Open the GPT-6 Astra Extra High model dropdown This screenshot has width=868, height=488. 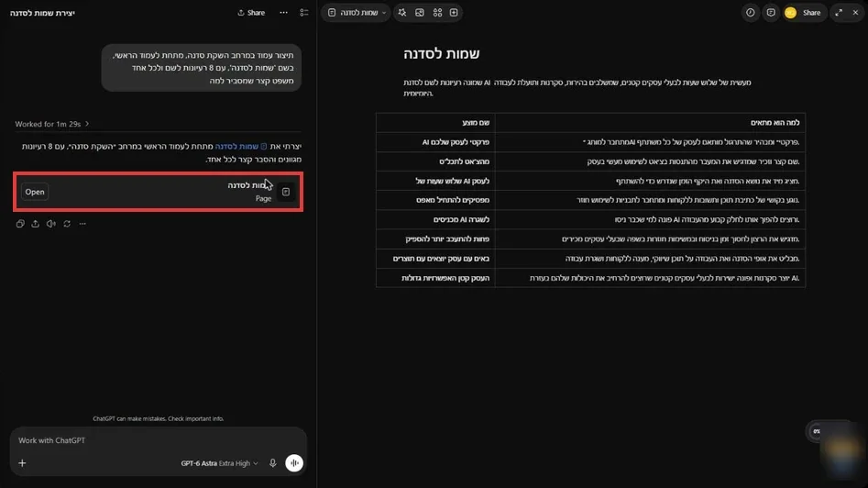coord(219,463)
